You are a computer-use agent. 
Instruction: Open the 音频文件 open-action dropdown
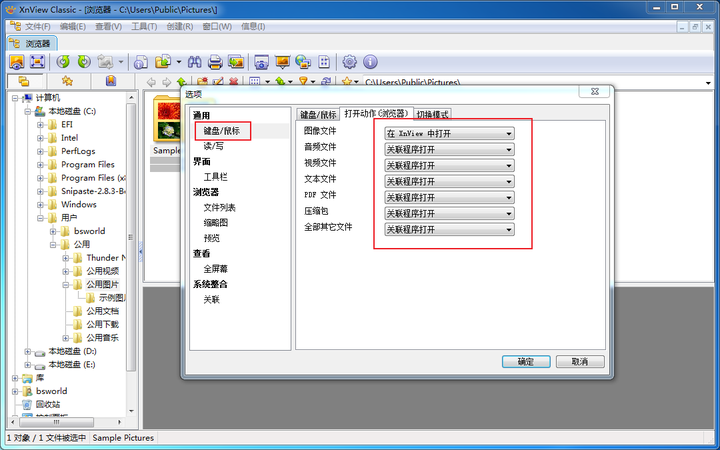coord(449,150)
